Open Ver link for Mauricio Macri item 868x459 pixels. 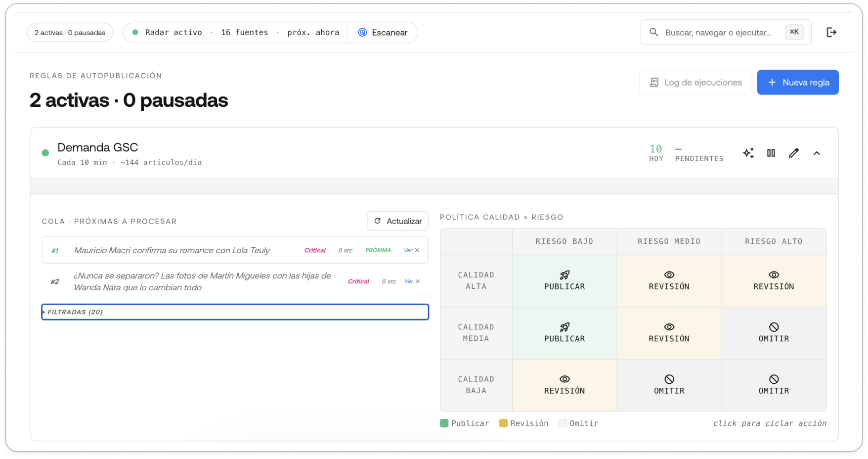click(x=408, y=250)
